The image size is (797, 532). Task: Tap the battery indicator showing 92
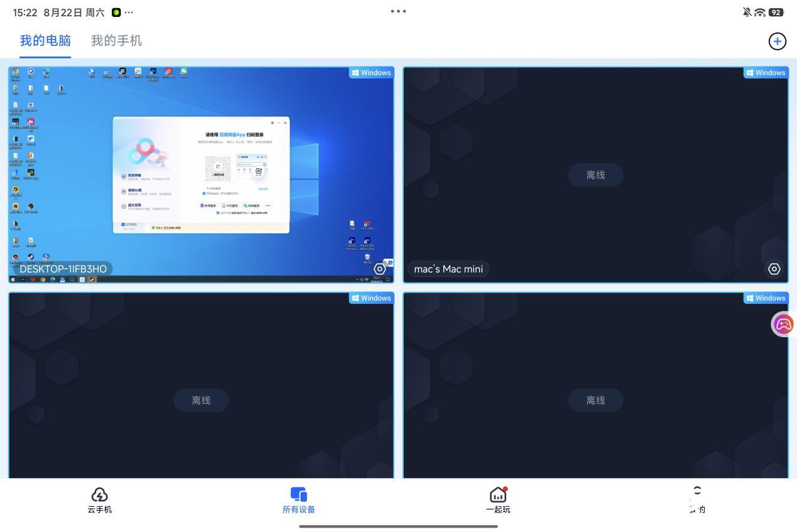(x=776, y=12)
